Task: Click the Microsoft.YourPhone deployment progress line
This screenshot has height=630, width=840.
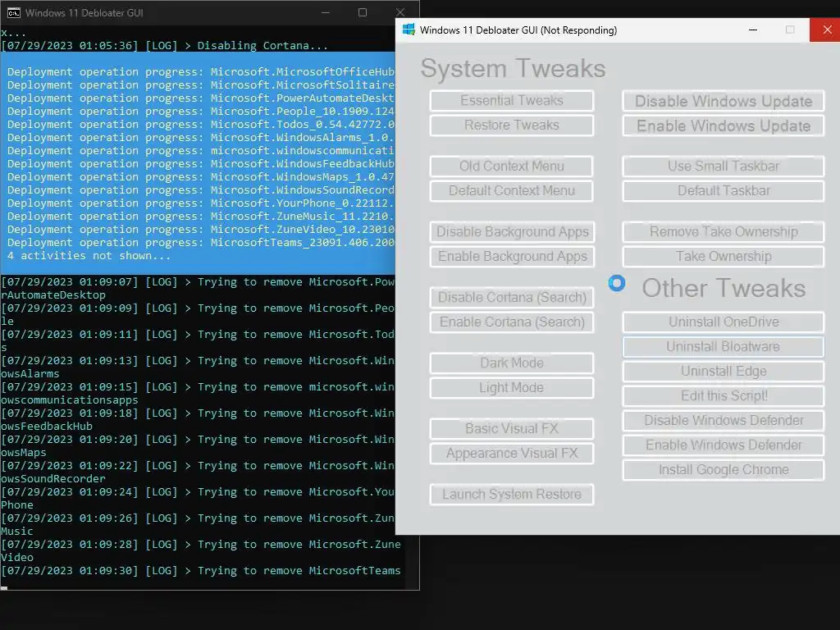Action: click(201, 203)
